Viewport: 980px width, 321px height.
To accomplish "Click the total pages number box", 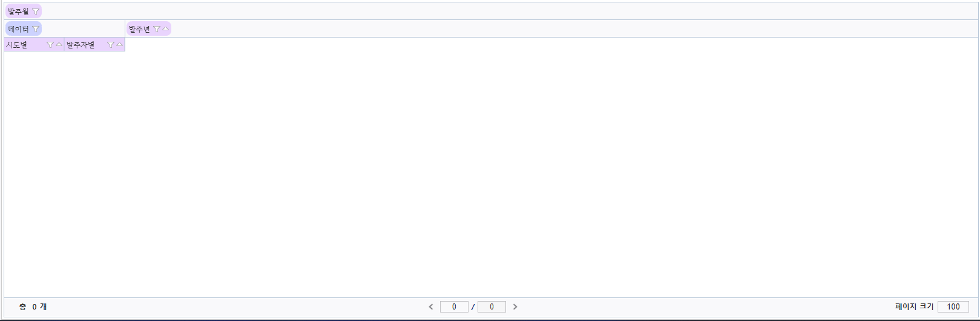I will (x=492, y=307).
